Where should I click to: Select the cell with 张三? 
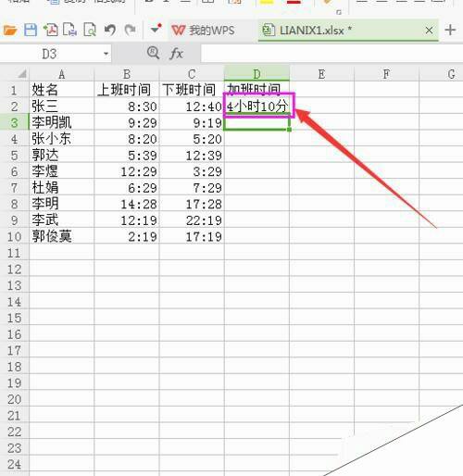(61, 106)
